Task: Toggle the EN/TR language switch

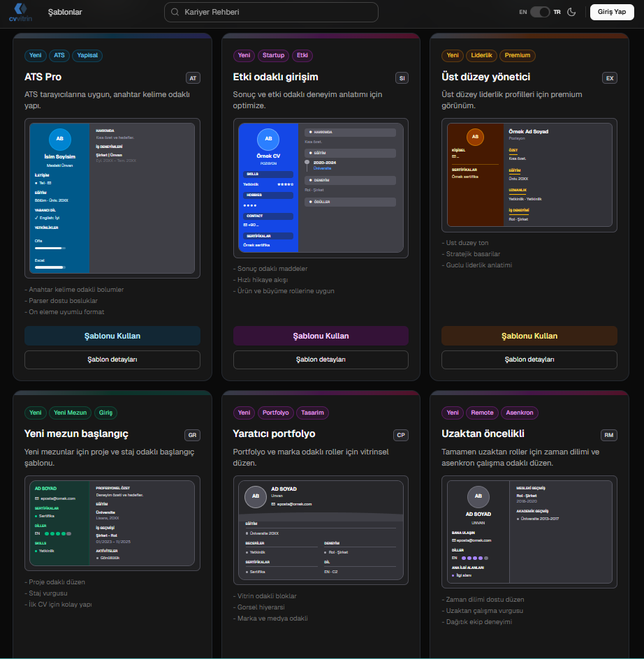Action: tap(540, 12)
